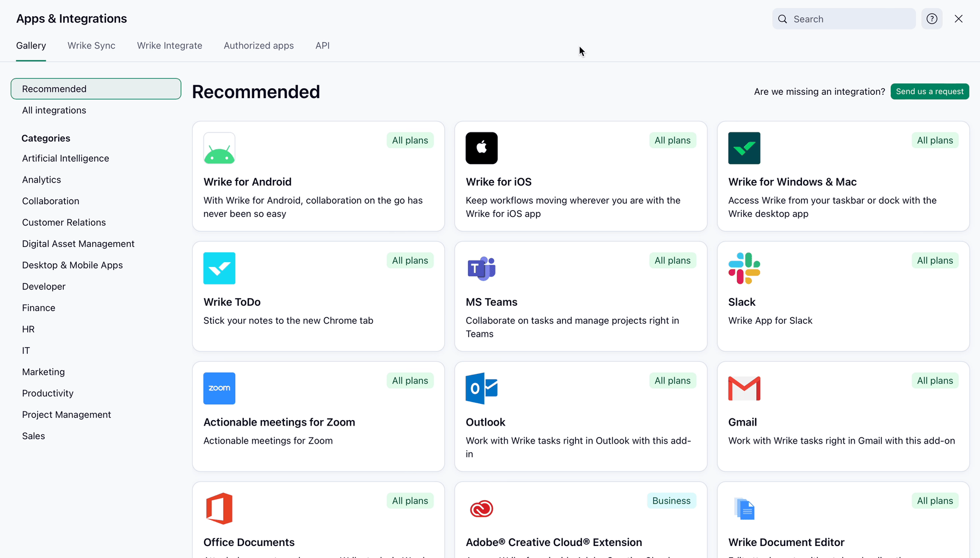
Task: Select All integrations in the sidebar
Action: point(54,110)
